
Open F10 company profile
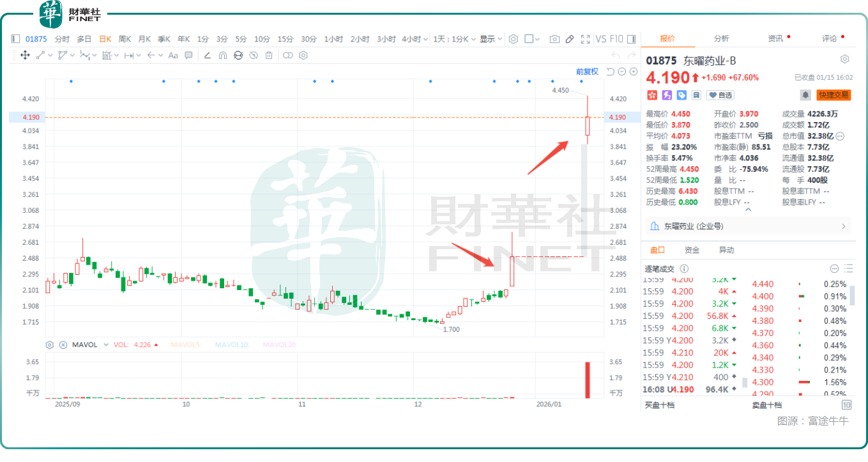[x=616, y=39]
